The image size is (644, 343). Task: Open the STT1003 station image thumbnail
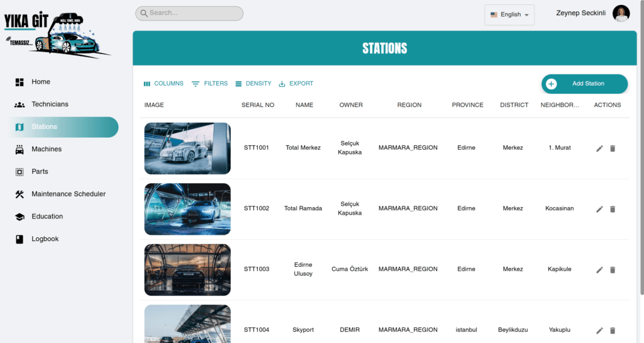click(187, 270)
